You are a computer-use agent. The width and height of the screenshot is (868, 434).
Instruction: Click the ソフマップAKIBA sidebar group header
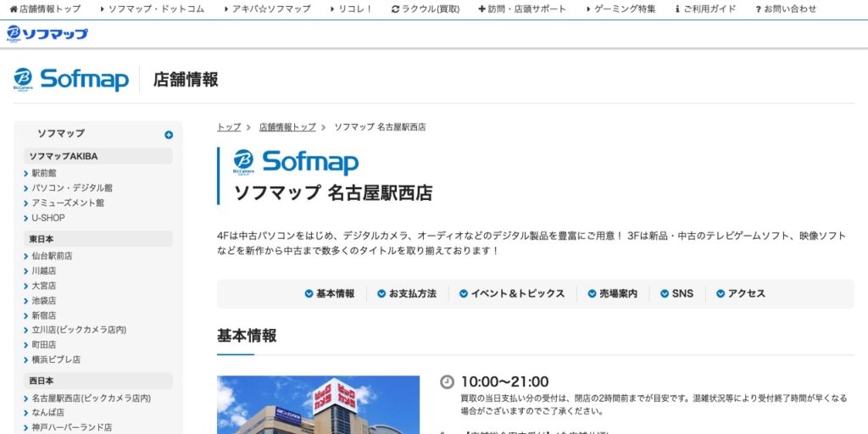tap(98, 156)
